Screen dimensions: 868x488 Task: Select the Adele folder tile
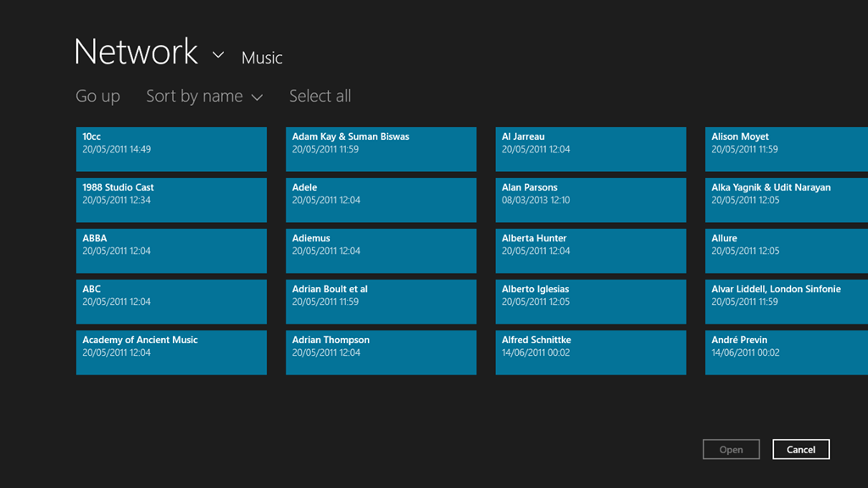point(381,200)
